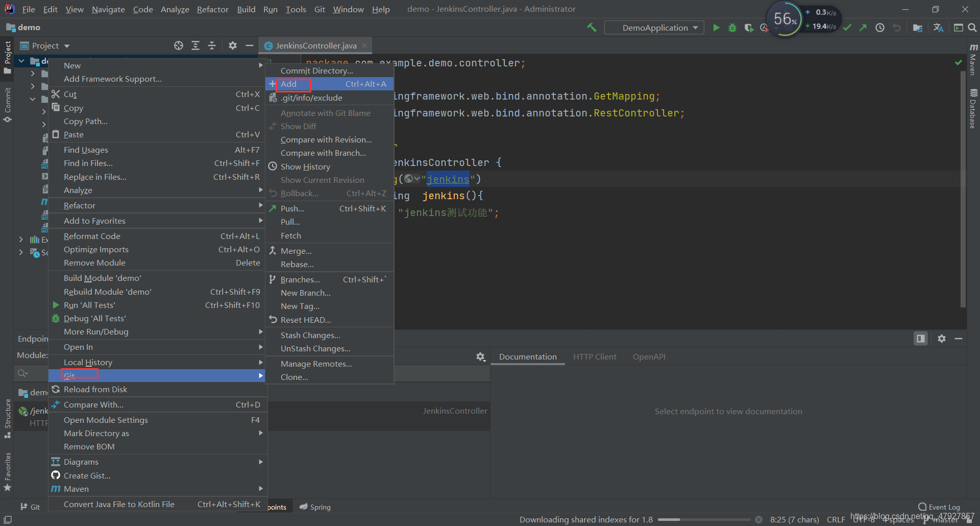The image size is (980, 526).
Task: Click the editor vertical scrollbar
Action: (963, 189)
